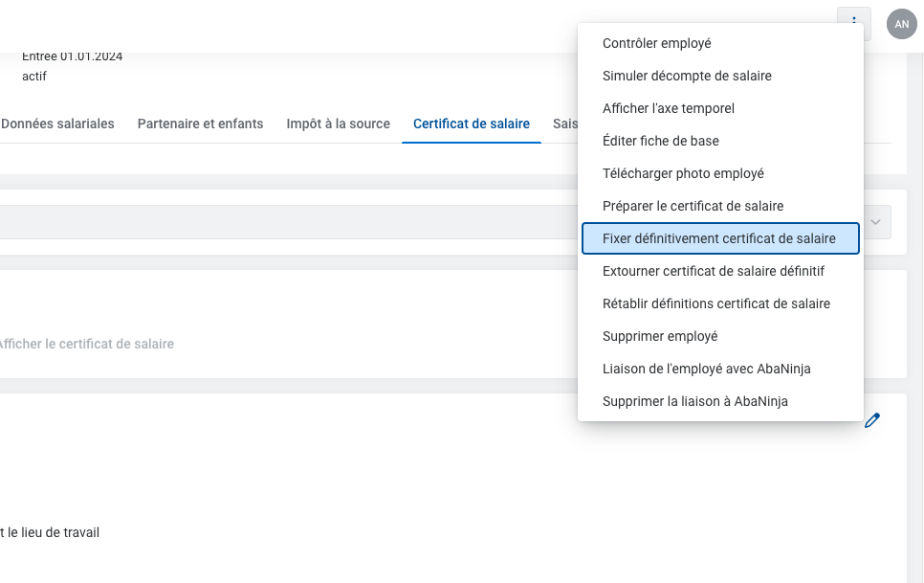Select the Certificat de salaire tab

coord(471,123)
